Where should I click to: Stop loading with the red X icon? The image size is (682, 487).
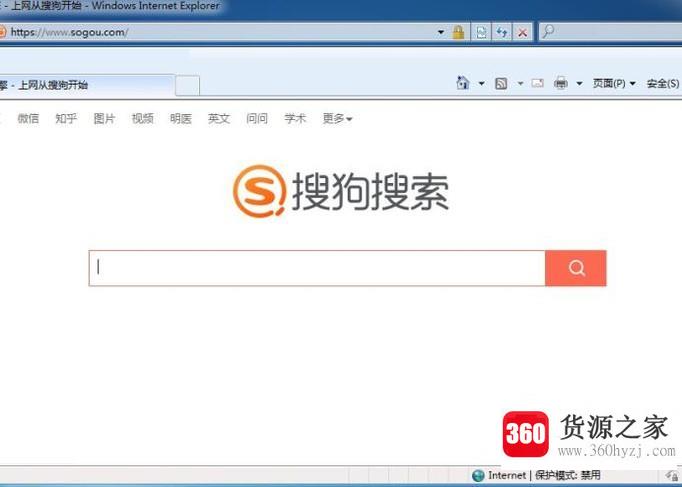pos(522,32)
